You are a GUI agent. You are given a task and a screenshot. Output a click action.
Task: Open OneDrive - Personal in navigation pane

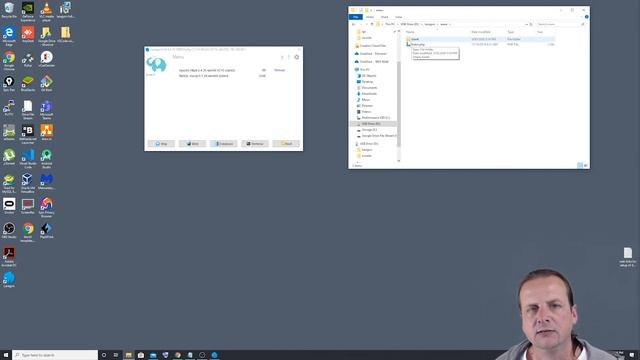click(373, 53)
